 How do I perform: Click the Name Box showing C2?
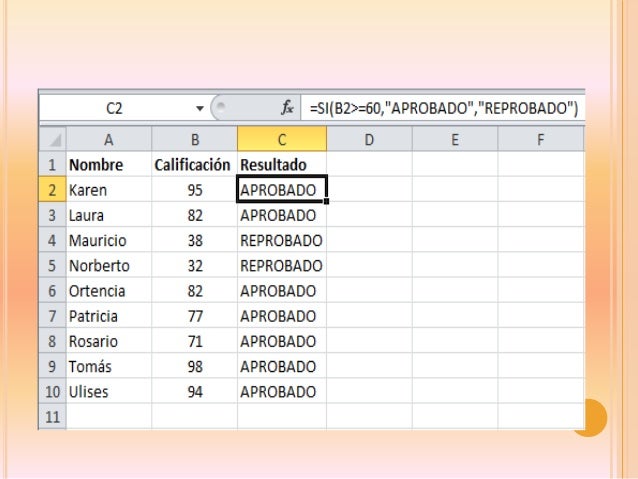[114, 109]
